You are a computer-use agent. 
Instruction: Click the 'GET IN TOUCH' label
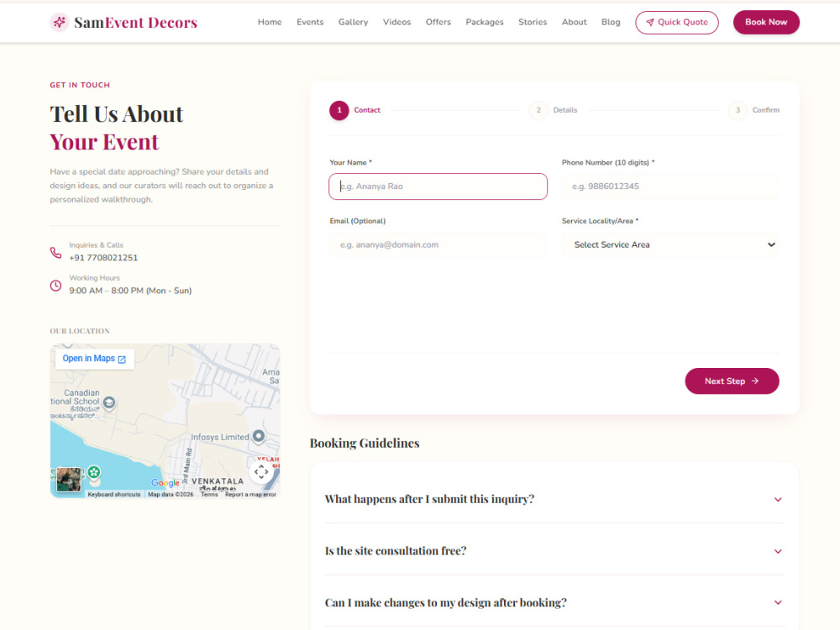point(80,85)
